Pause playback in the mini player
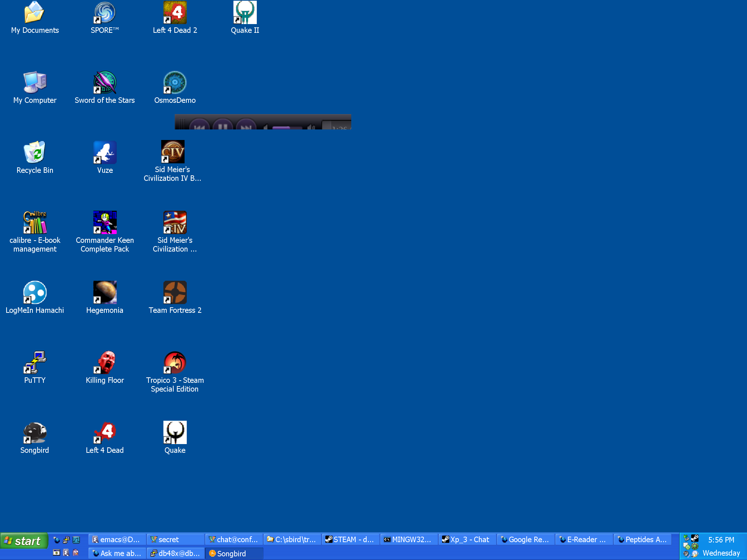747x560 pixels. [x=222, y=125]
